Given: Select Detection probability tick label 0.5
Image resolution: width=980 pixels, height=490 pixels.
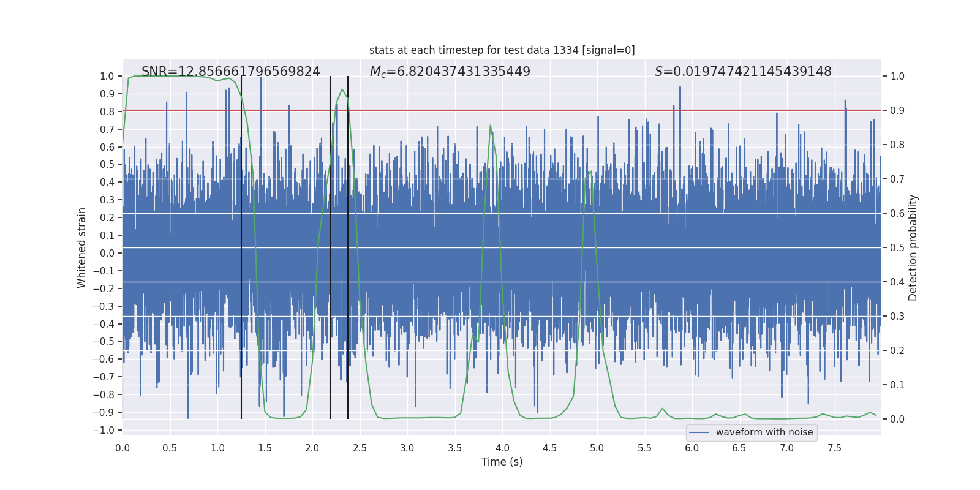Looking at the screenshot, I should (897, 247).
